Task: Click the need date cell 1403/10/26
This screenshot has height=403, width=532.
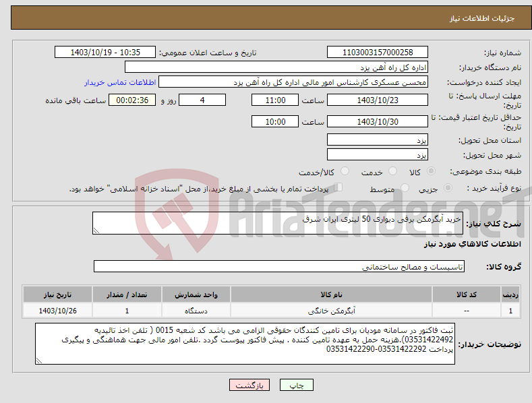Action: pyautogui.click(x=58, y=311)
